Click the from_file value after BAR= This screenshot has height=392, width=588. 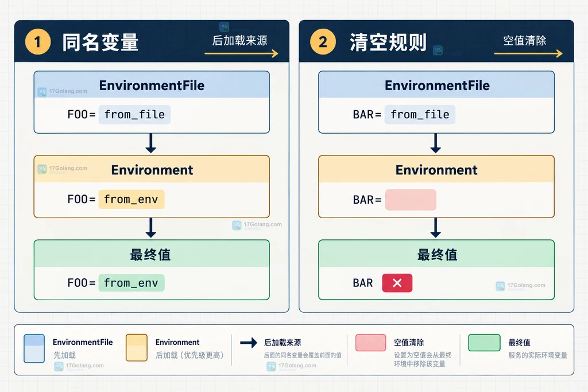click(x=420, y=115)
